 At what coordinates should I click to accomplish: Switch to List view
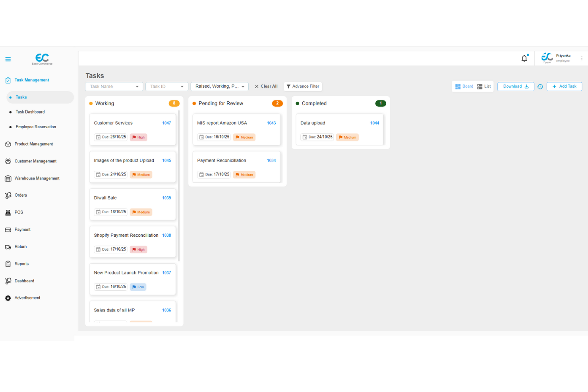tap(484, 86)
